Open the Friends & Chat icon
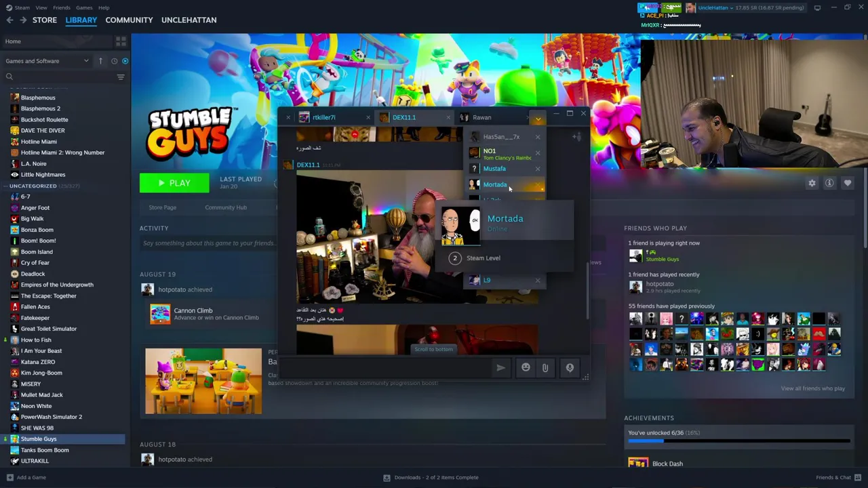868x488 pixels. point(857,477)
